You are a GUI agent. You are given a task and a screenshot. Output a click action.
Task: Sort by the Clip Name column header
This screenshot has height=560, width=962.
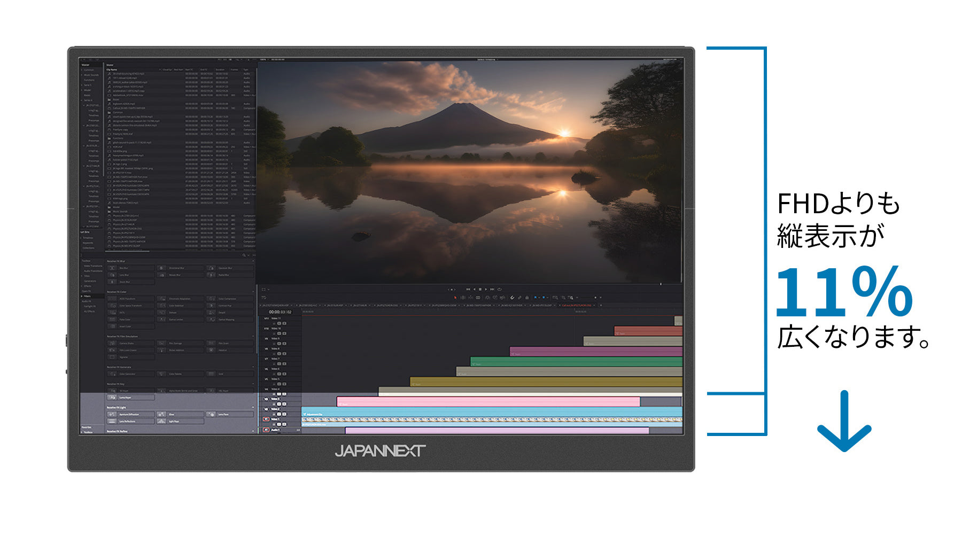pyautogui.click(x=112, y=69)
